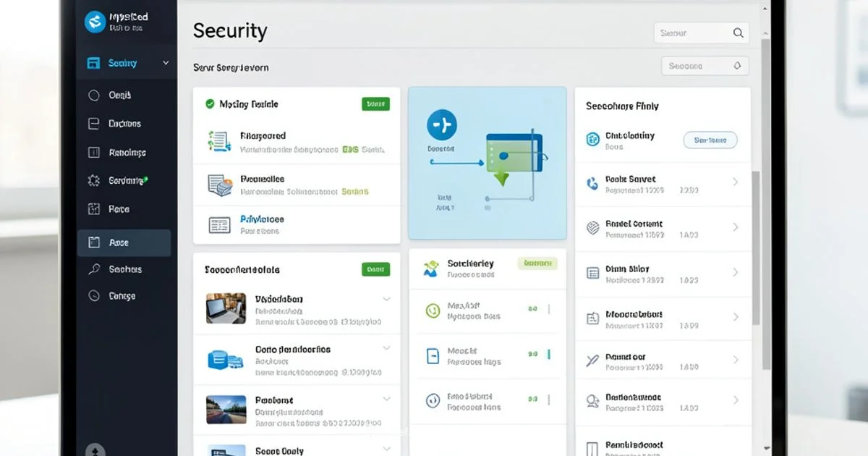Expand the row with the laptop thumbnail
868x456 pixels.
pyautogui.click(x=386, y=299)
